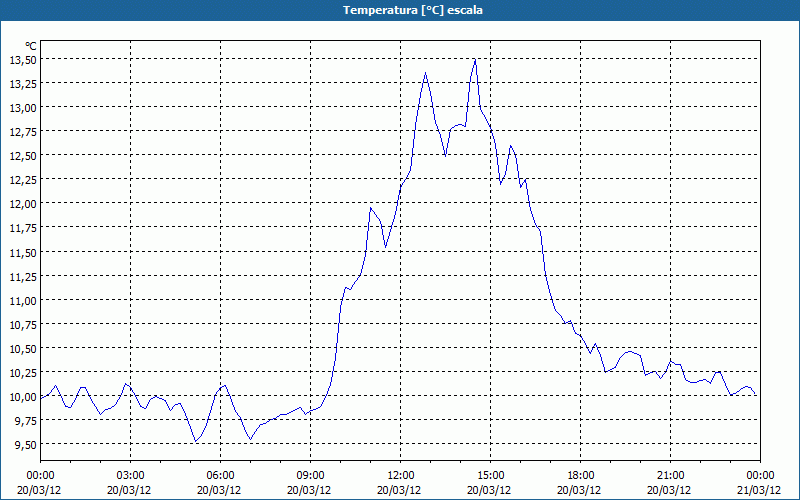Click the 18:00 time axis label

pyautogui.click(x=580, y=476)
